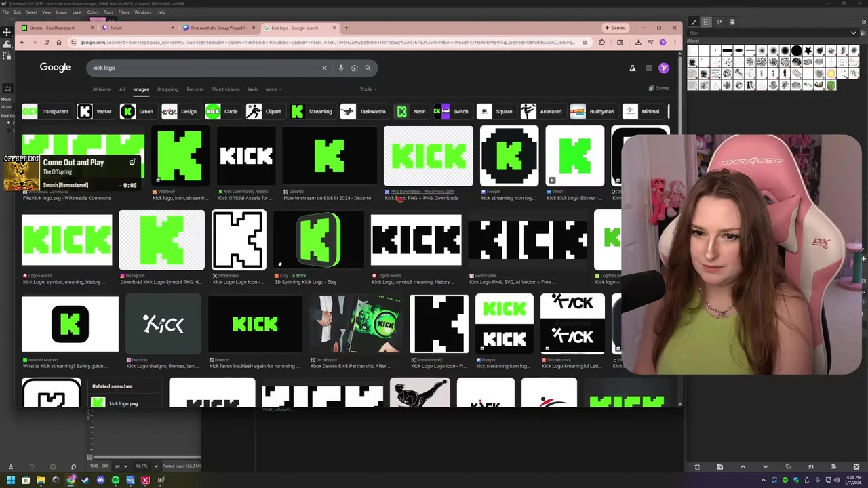Screen dimensions: 868x488
Task: Open the GIMP Colors menu
Action: tap(93, 12)
